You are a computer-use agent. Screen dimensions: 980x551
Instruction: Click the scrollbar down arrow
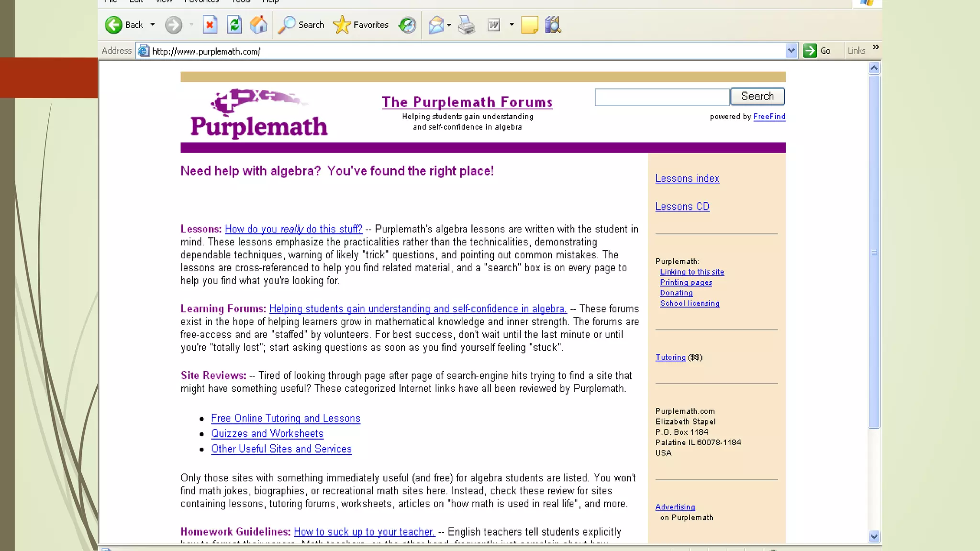(874, 536)
